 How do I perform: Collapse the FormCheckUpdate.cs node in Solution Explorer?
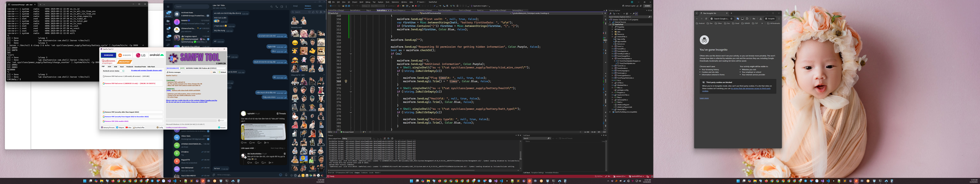point(612,59)
